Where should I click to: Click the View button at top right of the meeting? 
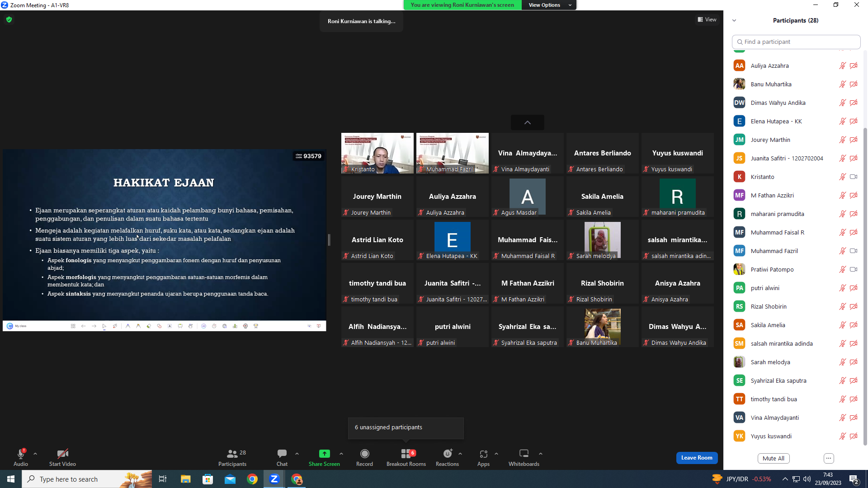click(707, 19)
